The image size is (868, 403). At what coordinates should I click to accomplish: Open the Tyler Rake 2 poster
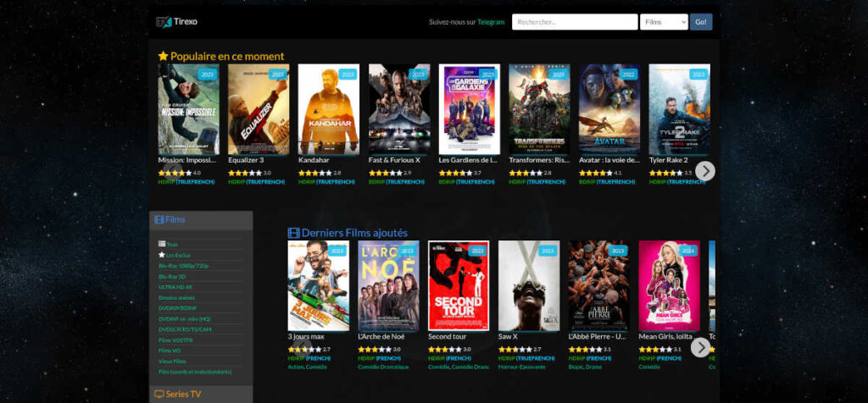click(679, 109)
